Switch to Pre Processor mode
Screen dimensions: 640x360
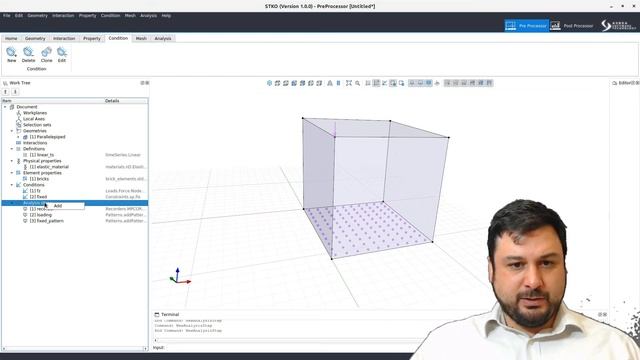click(527, 25)
